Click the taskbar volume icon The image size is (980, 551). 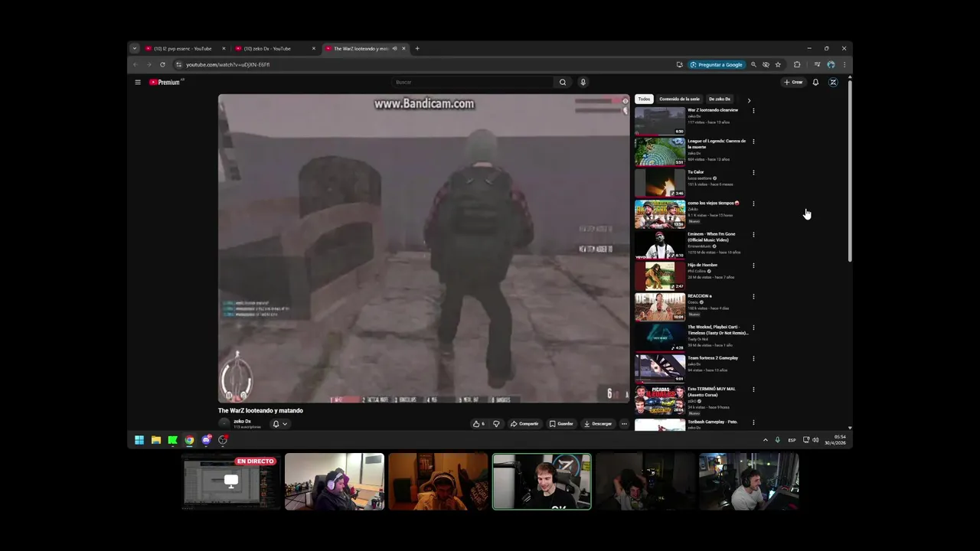coord(815,440)
